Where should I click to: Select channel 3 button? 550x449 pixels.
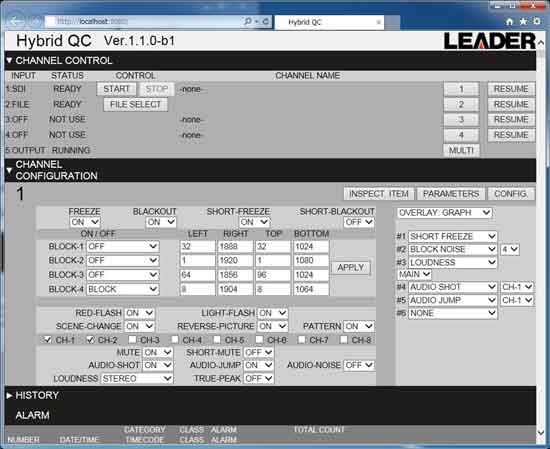(x=461, y=120)
